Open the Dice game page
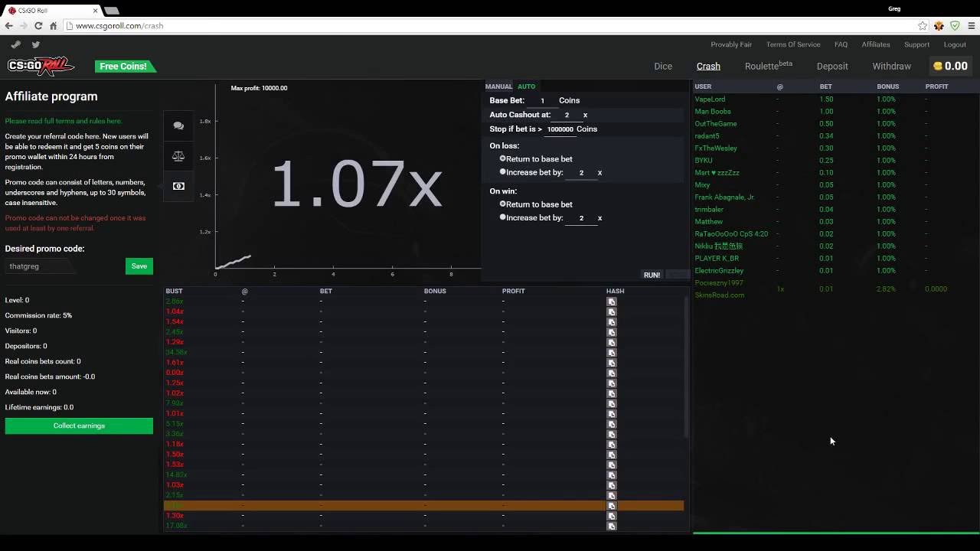Image resolution: width=980 pixels, height=551 pixels. click(663, 66)
